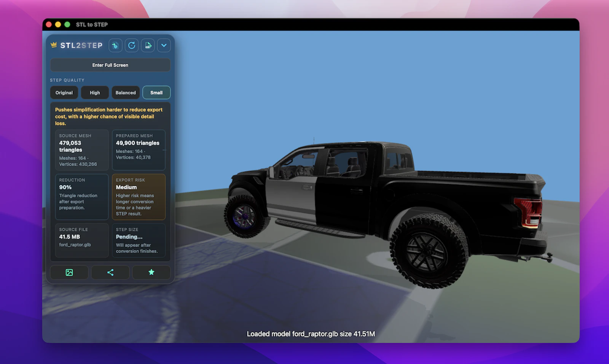Select the Small quality option
This screenshot has width=609, height=364.
pos(156,92)
